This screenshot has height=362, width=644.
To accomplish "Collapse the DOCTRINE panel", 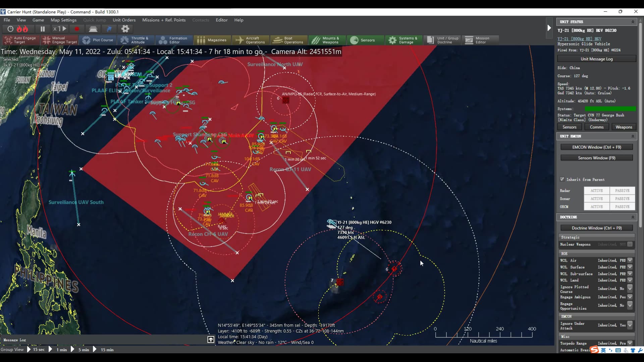I will pyautogui.click(x=633, y=217).
